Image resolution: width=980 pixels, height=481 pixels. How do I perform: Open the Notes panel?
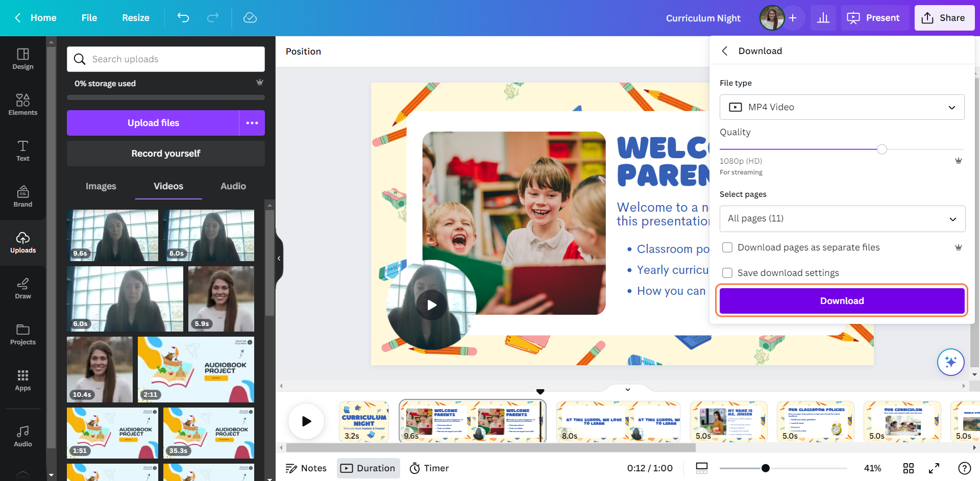point(306,468)
